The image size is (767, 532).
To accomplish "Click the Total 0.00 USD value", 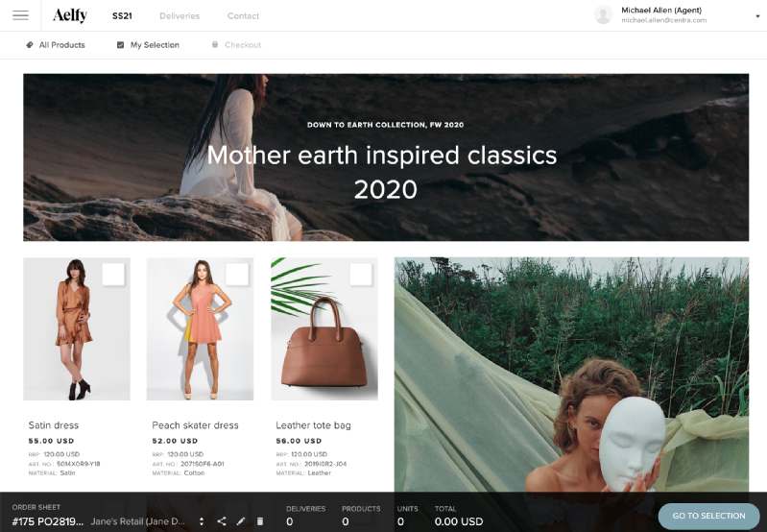I will pyautogui.click(x=459, y=521).
